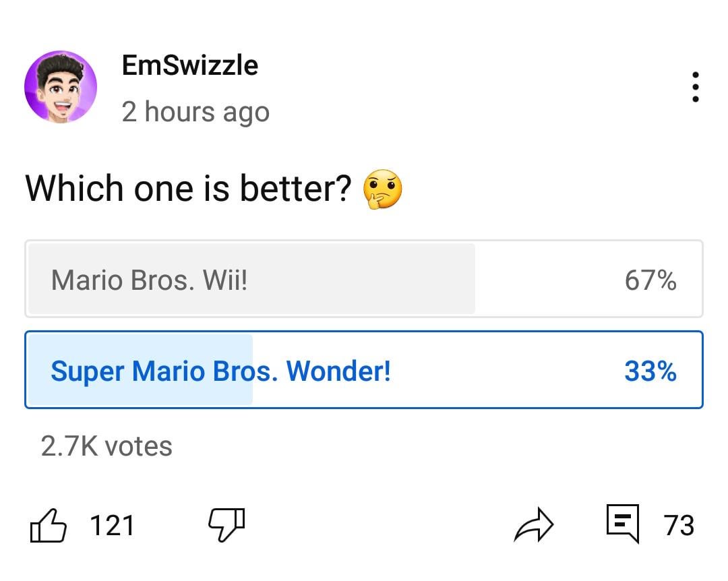Click the 33% result percentage
The image size is (728, 581).
pos(650,371)
